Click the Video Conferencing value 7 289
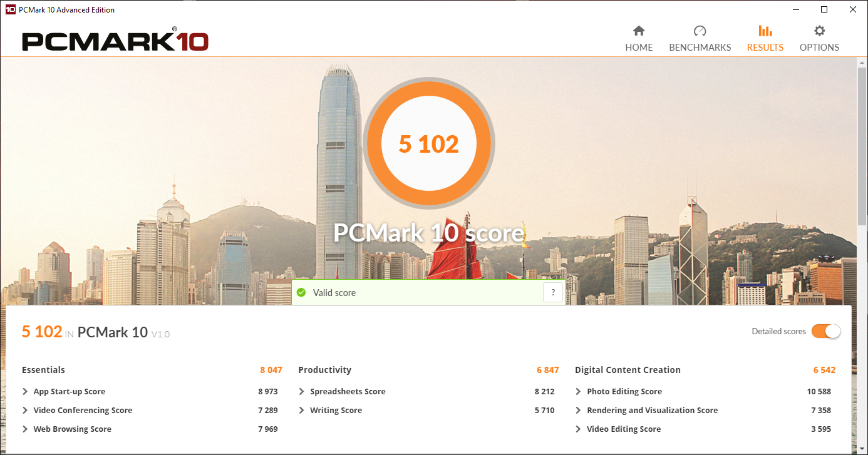 268,411
